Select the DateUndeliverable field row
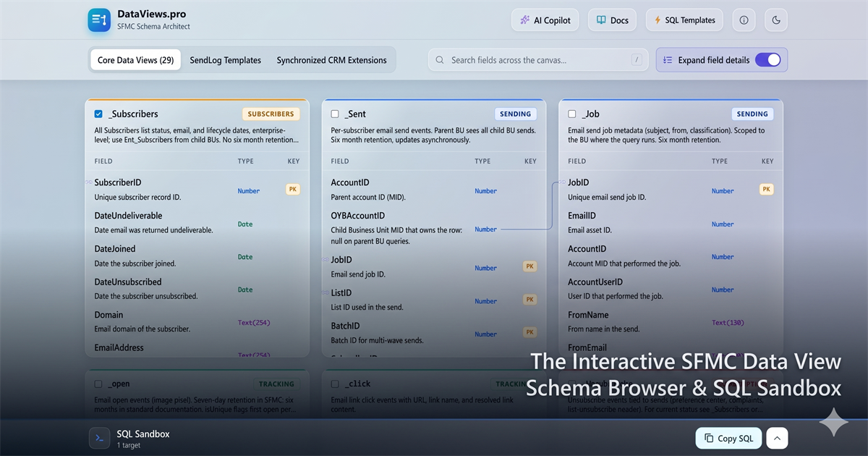 coord(197,222)
